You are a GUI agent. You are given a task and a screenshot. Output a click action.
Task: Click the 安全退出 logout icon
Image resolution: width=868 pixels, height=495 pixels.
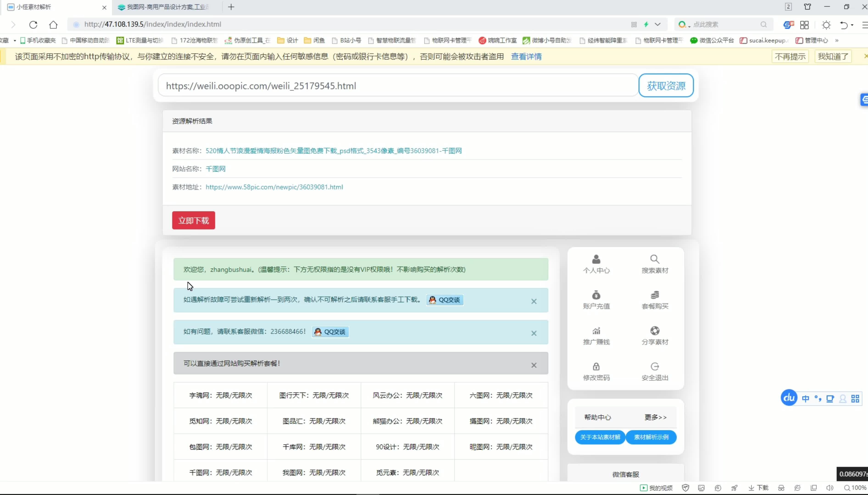point(654,366)
